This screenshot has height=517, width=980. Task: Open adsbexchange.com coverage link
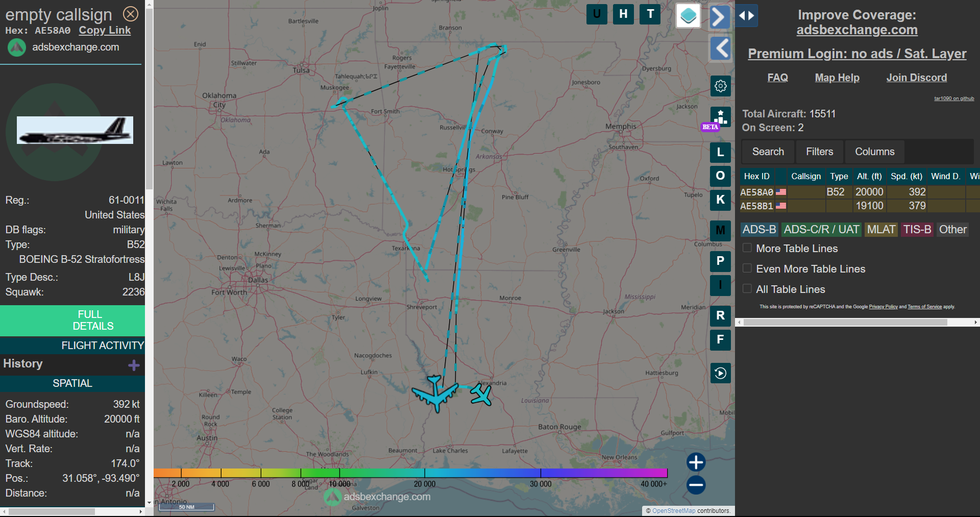pos(857,30)
